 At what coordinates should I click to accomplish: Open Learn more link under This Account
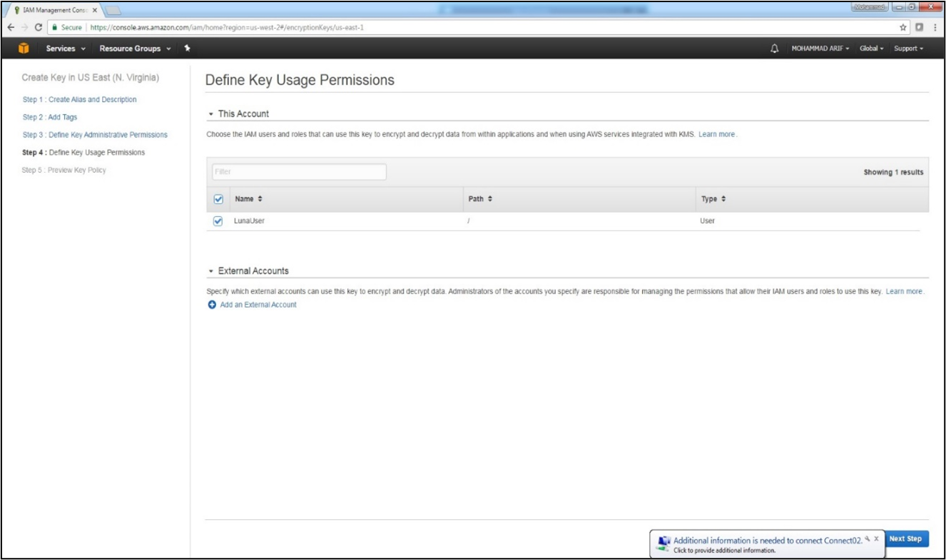pos(717,135)
